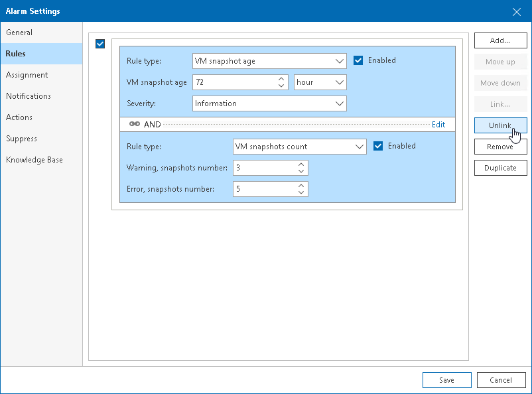Click the Remove button
Viewport: 532px width, 394px height.
(x=500, y=147)
